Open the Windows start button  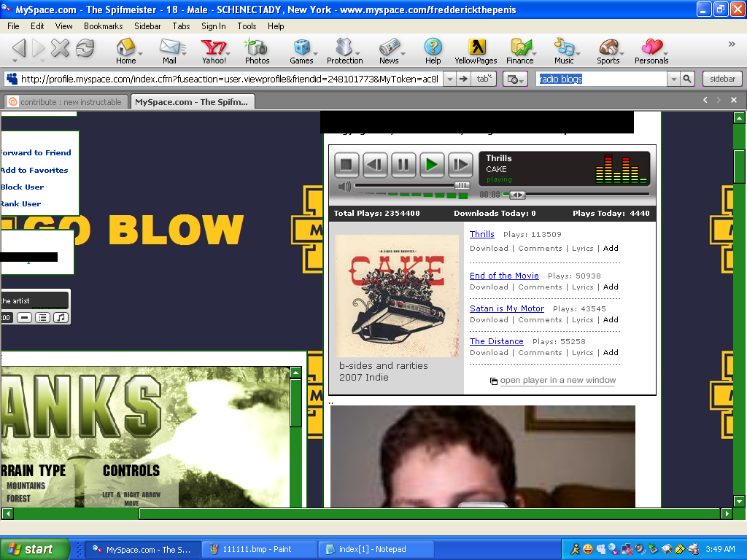34,549
